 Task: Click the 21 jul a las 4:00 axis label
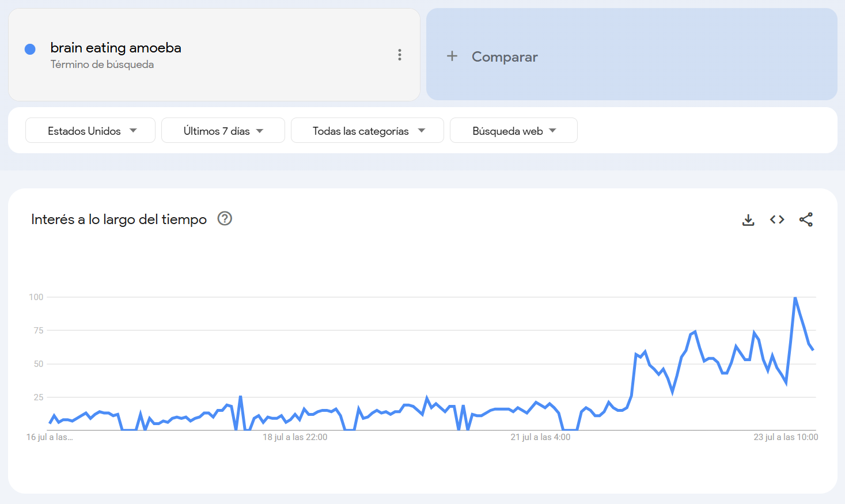click(x=540, y=437)
